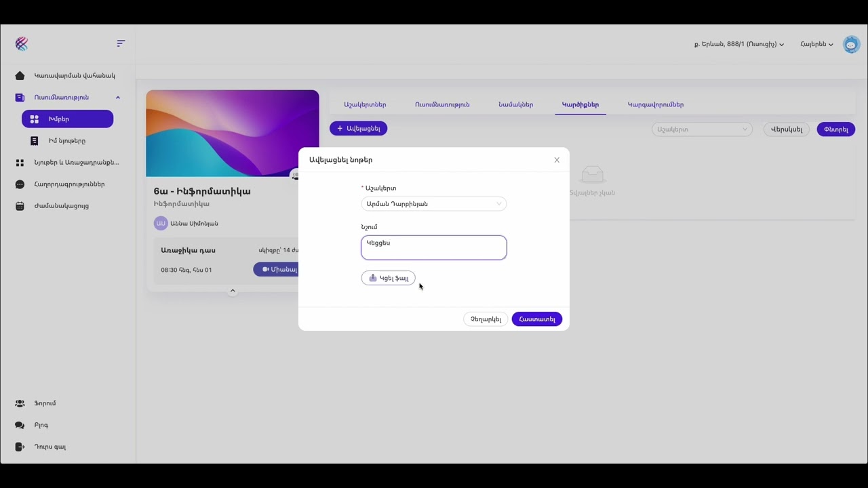Click lesson time 08:30 հնգ, հնս 01
868x488 pixels.
click(x=186, y=270)
